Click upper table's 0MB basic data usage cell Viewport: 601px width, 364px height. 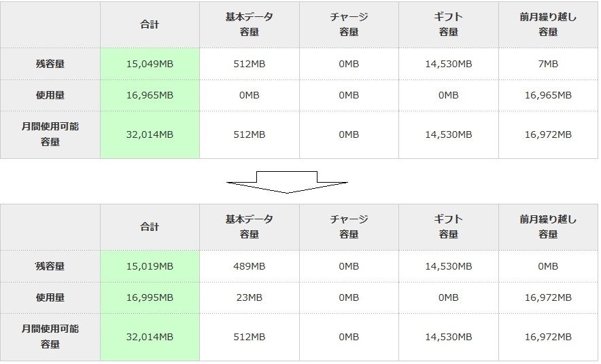249,96
